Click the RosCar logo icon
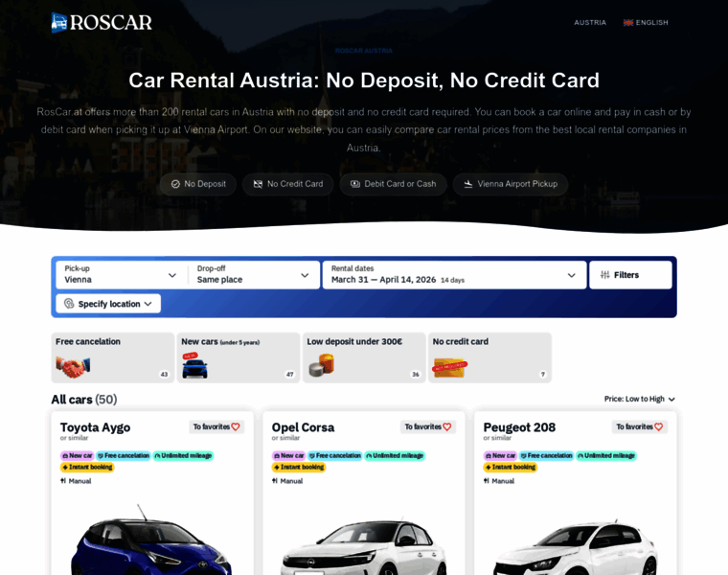This screenshot has width=728, height=575. 59,22
